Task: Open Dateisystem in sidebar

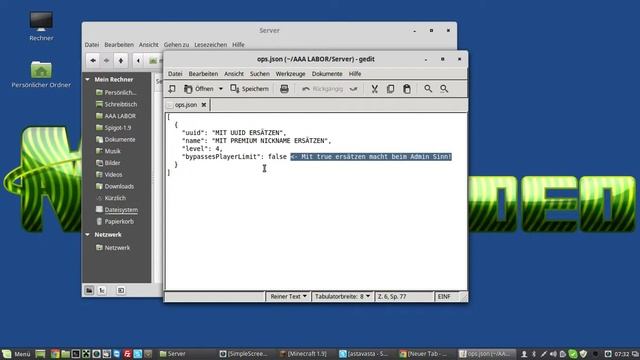Action: [x=117, y=210]
